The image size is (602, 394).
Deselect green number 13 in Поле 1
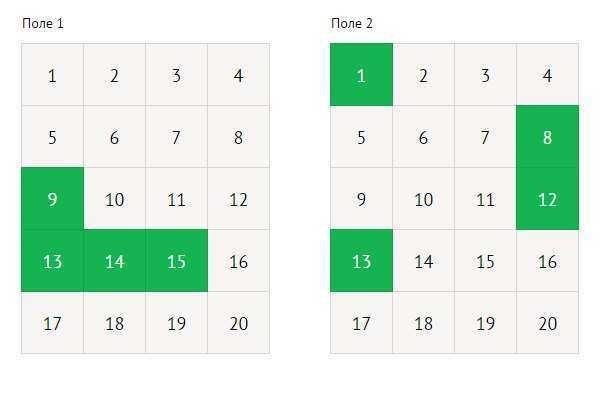[x=52, y=261]
